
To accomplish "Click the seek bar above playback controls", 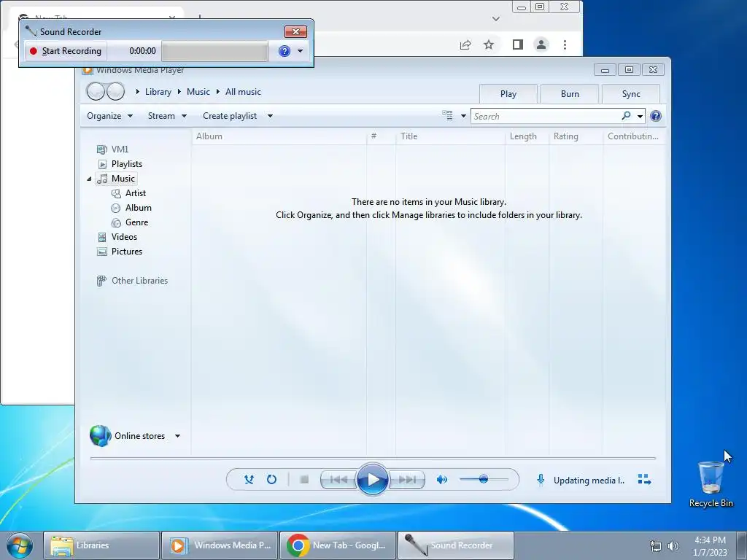I will (x=373, y=458).
